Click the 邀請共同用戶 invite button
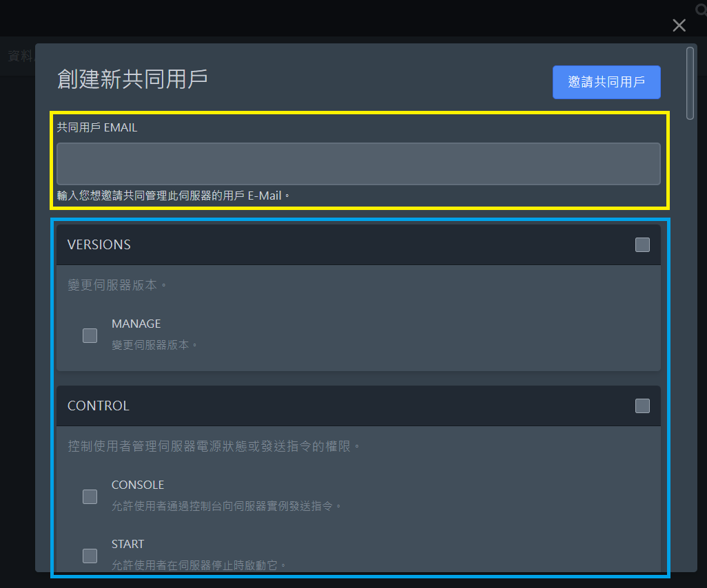This screenshot has width=707, height=588. click(606, 82)
